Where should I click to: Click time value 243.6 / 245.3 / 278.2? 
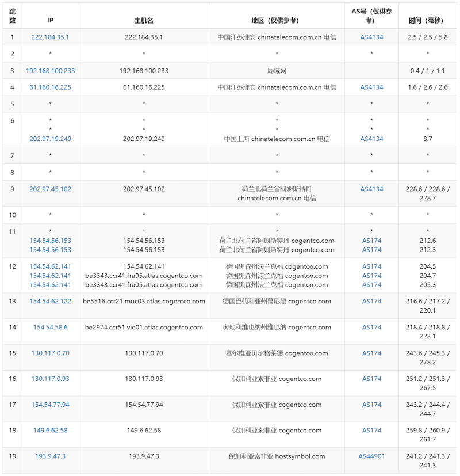428,357
